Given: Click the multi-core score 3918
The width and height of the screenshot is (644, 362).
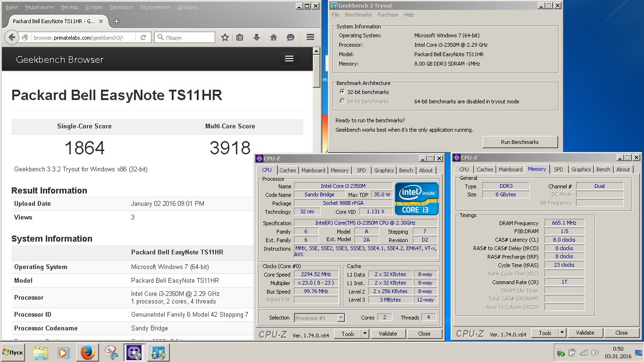Looking at the screenshot, I should (x=230, y=148).
